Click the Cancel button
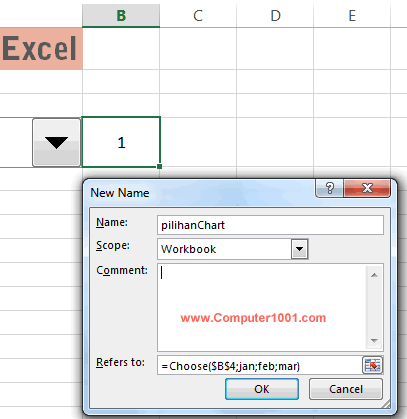 346,389
